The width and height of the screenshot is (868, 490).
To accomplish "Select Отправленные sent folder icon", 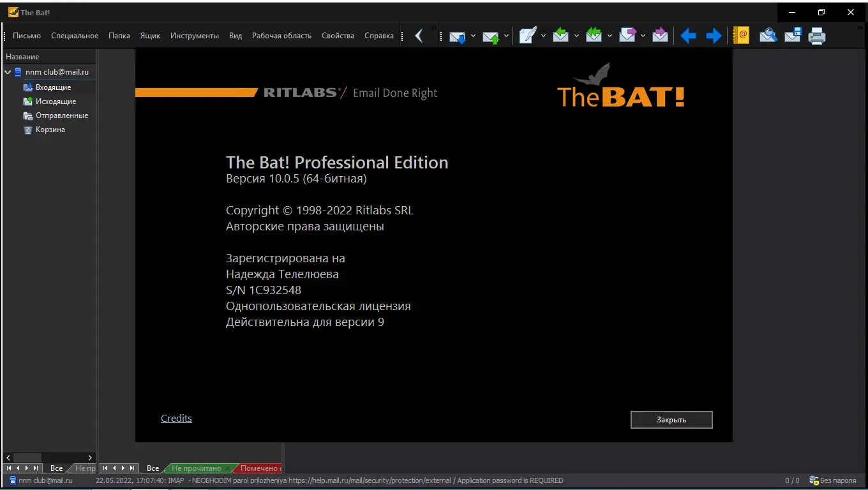I will coord(27,115).
